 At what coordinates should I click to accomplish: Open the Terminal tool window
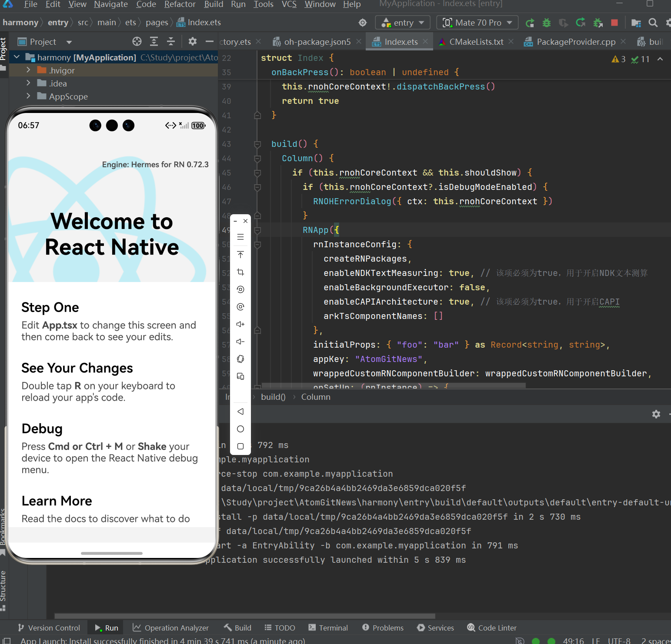[328, 627]
